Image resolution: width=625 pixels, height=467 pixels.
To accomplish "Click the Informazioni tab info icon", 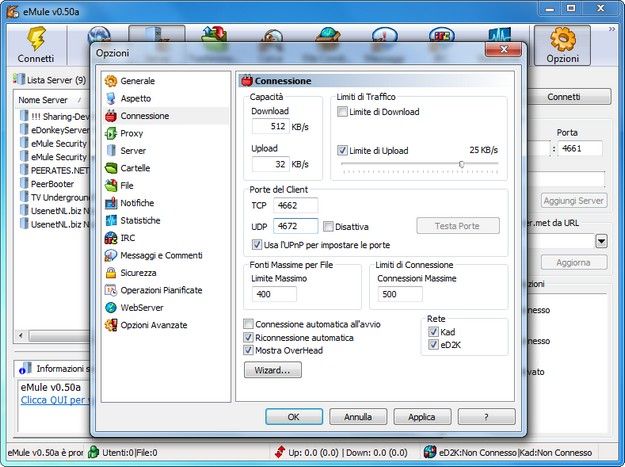I will (x=25, y=369).
